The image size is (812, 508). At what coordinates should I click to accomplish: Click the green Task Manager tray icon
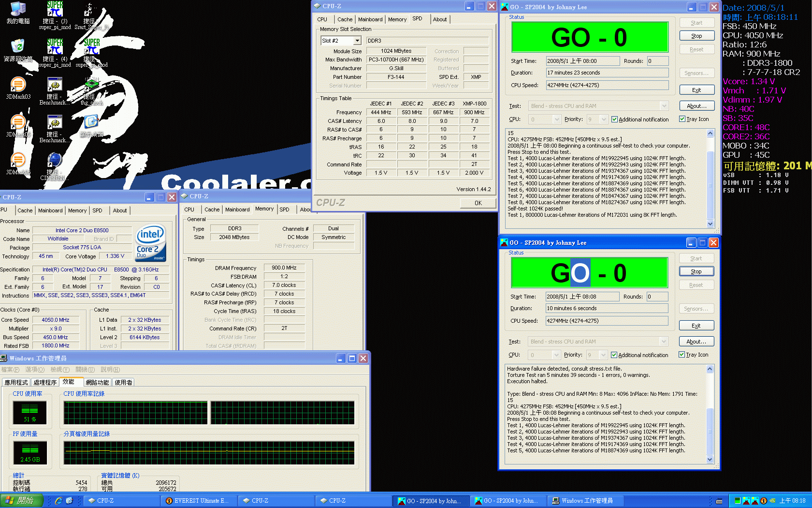pos(738,501)
